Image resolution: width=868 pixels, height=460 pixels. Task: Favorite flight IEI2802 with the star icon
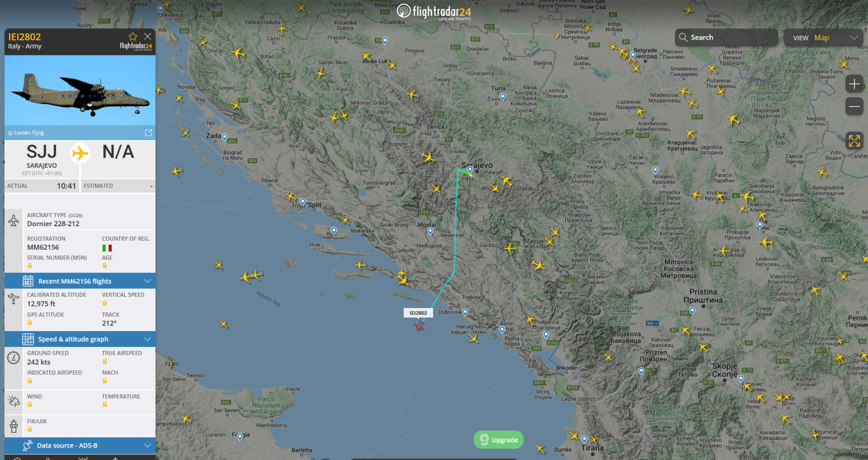(133, 37)
